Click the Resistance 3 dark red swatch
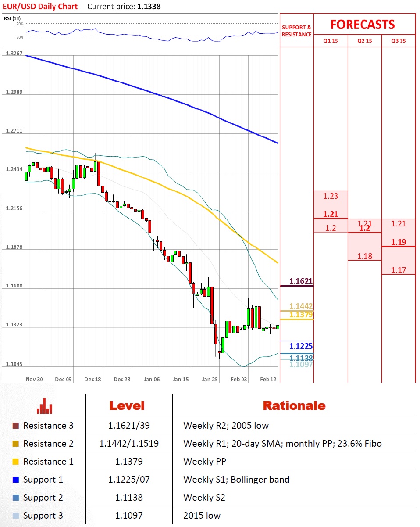Screen dimensions: 420x527 [16, 426]
